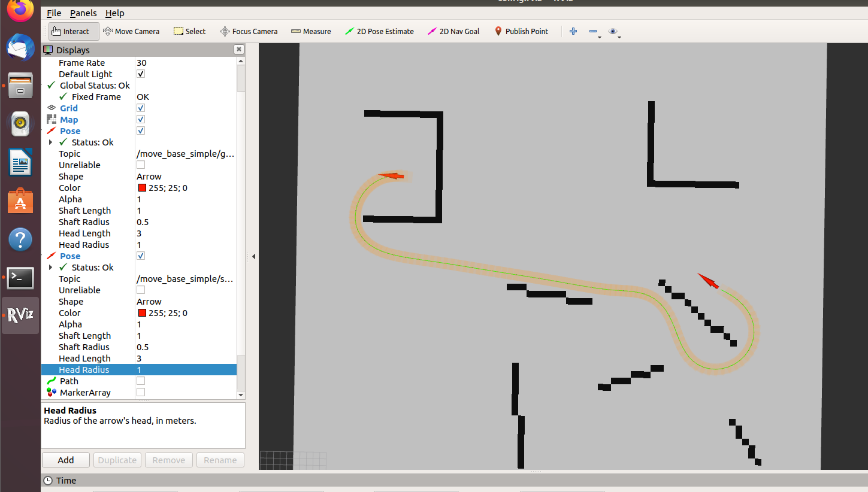Expand the first Status: Ok entry

click(x=50, y=142)
